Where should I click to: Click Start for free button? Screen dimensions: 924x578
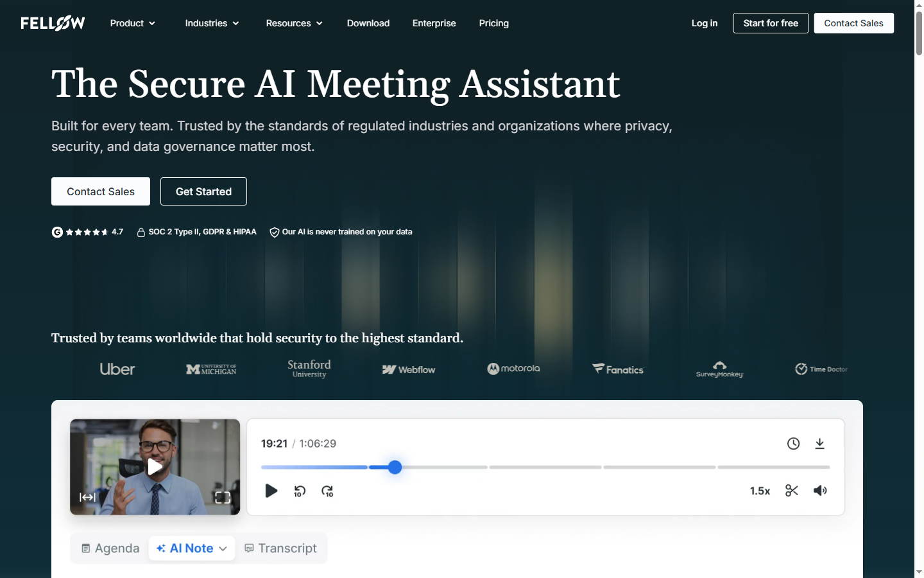[x=771, y=23]
